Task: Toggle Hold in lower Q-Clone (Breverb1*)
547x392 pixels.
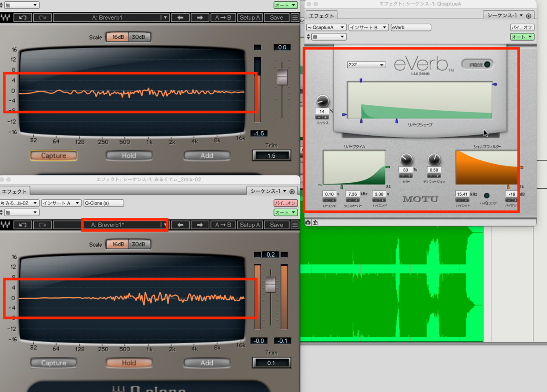Action: point(129,363)
